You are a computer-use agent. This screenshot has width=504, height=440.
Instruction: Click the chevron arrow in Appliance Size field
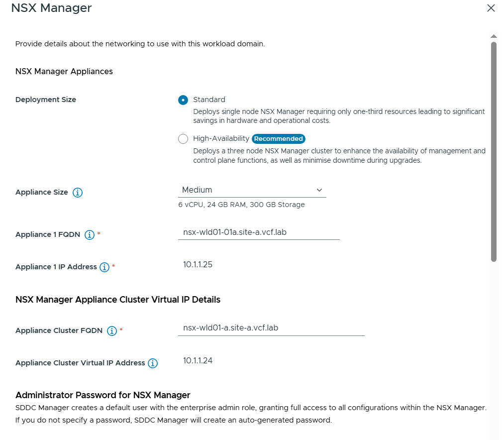319,190
